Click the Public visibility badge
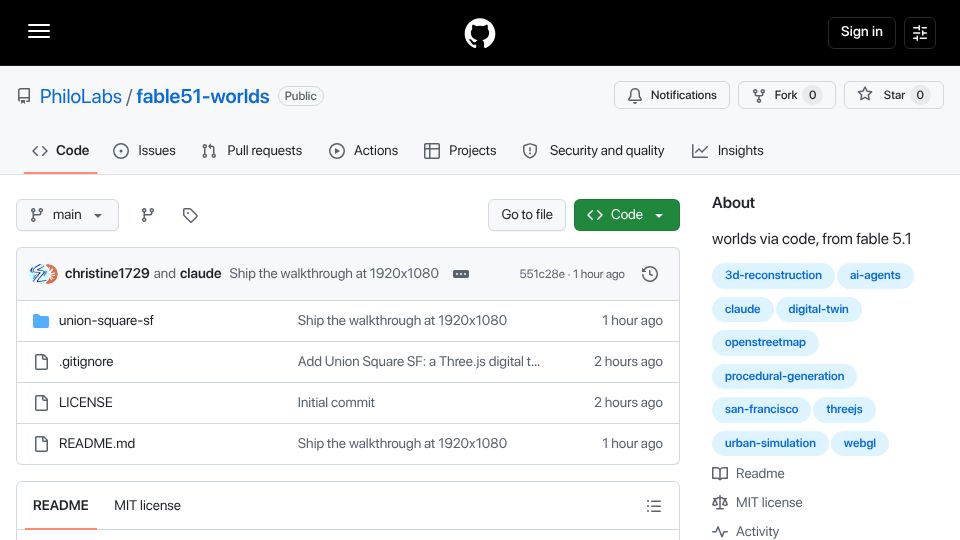This screenshot has width=960, height=540. click(x=301, y=96)
